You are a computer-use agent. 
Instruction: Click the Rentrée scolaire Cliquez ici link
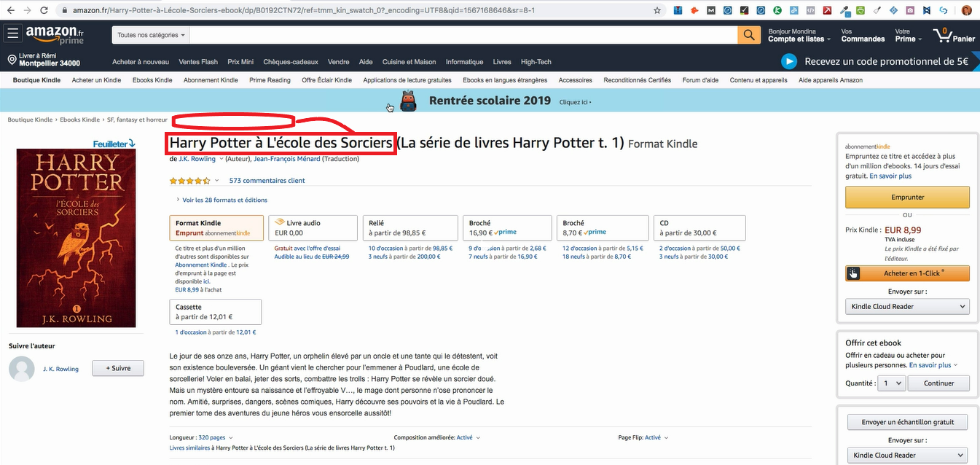pyautogui.click(x=575, y=103)
